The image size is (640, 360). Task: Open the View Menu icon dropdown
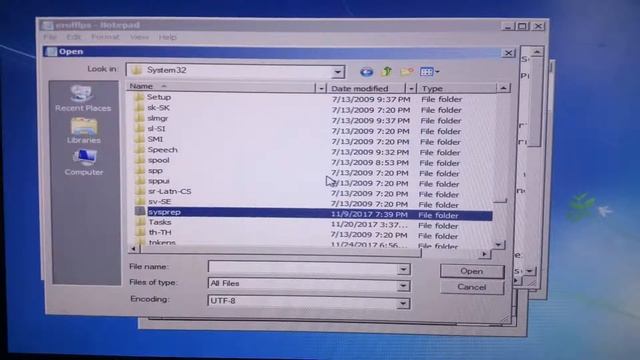coord(429,72)
